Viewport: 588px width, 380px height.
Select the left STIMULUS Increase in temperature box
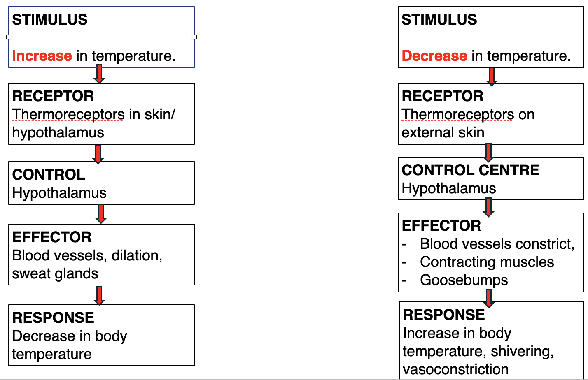point(101,37)
